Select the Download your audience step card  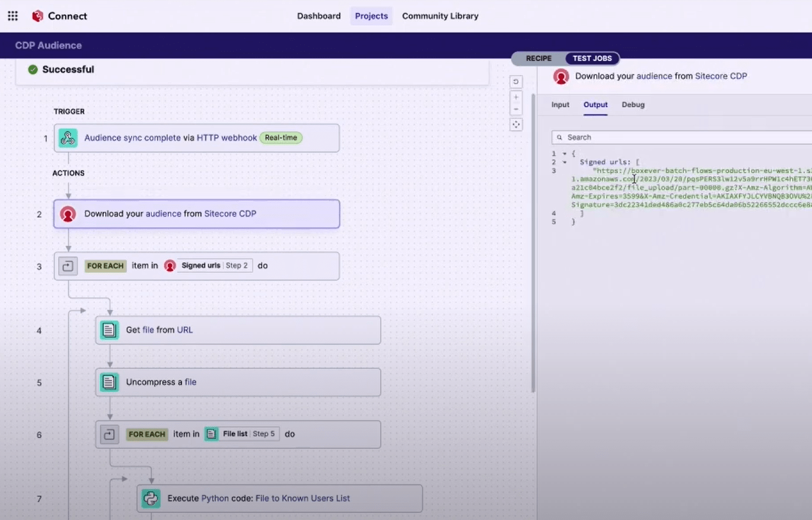pyautogui.click(x=197, y=214)
